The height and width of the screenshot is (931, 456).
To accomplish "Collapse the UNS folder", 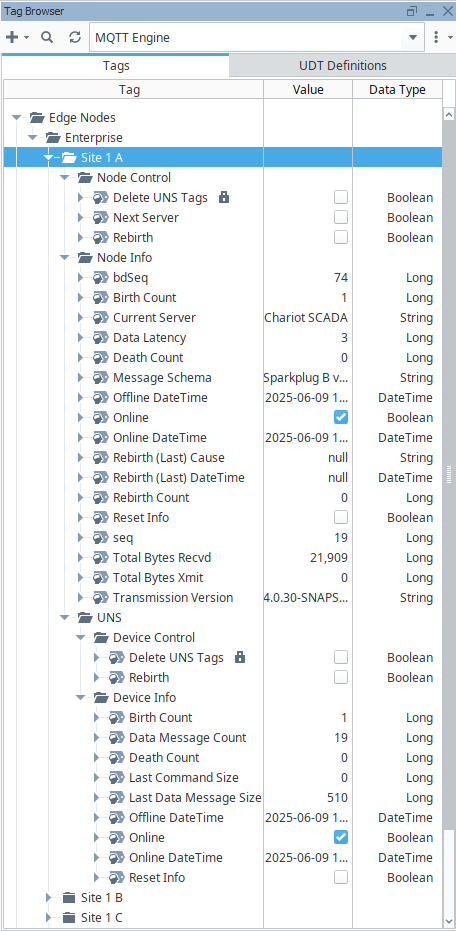I will (x=65, y=618).
